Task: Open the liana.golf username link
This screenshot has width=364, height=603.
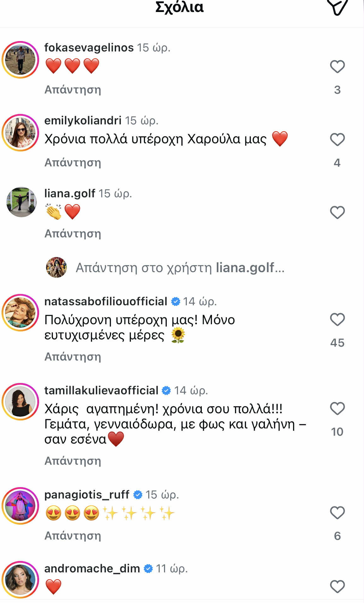Action: (x=70, y=193)
